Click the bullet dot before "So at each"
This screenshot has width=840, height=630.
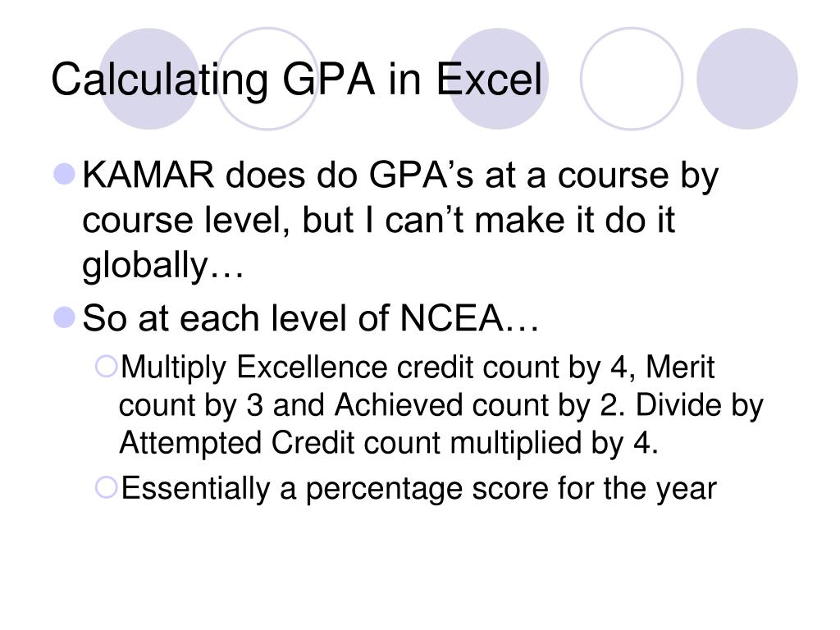67,318
